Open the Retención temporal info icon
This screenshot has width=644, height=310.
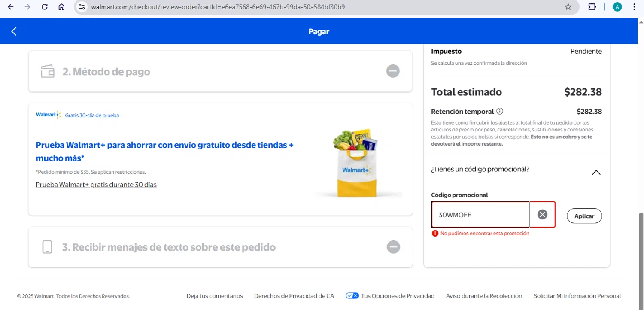tap(500, 111)
